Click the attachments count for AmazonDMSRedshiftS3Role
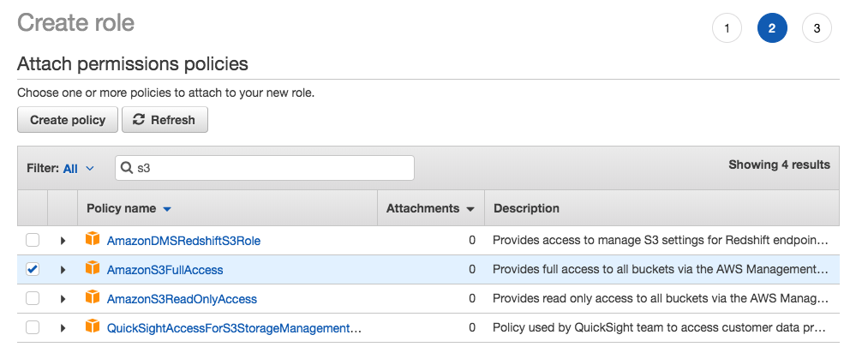Screen dimensions: 868x359 (x=471, y=241)
